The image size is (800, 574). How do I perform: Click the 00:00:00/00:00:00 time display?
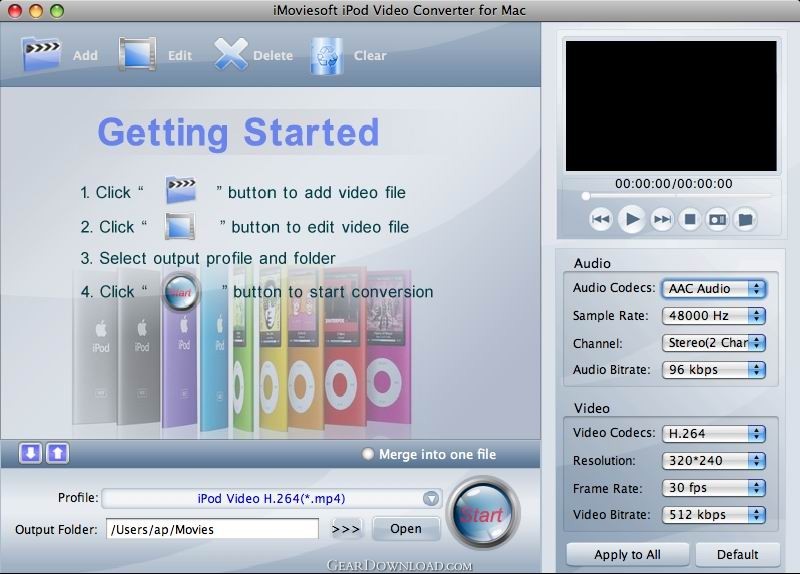tap(673, 184)
